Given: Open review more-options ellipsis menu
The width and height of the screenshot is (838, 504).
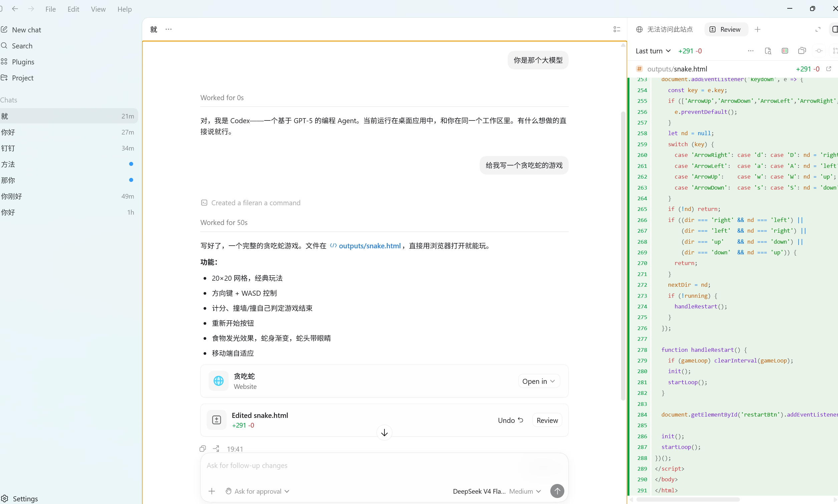Looking at the screenshot, I should 751,51.
